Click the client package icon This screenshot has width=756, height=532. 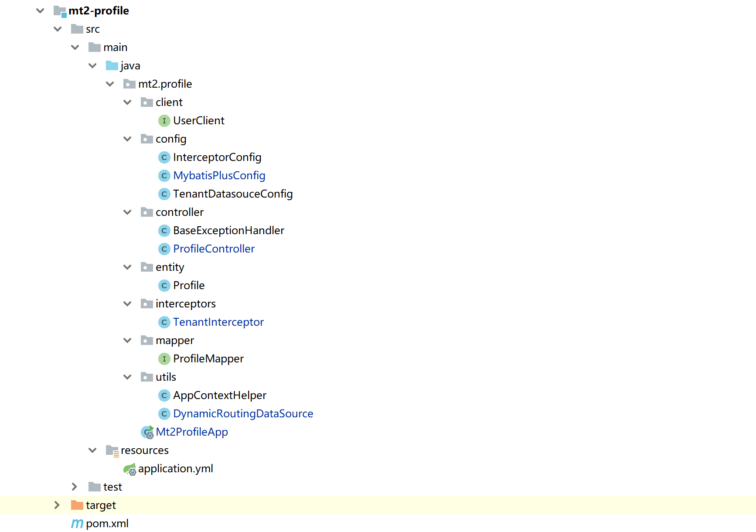pos(147,102)
